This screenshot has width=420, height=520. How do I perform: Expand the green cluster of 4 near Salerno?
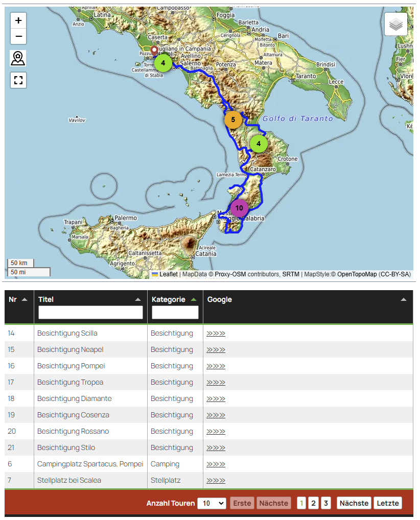click(163, 63)
